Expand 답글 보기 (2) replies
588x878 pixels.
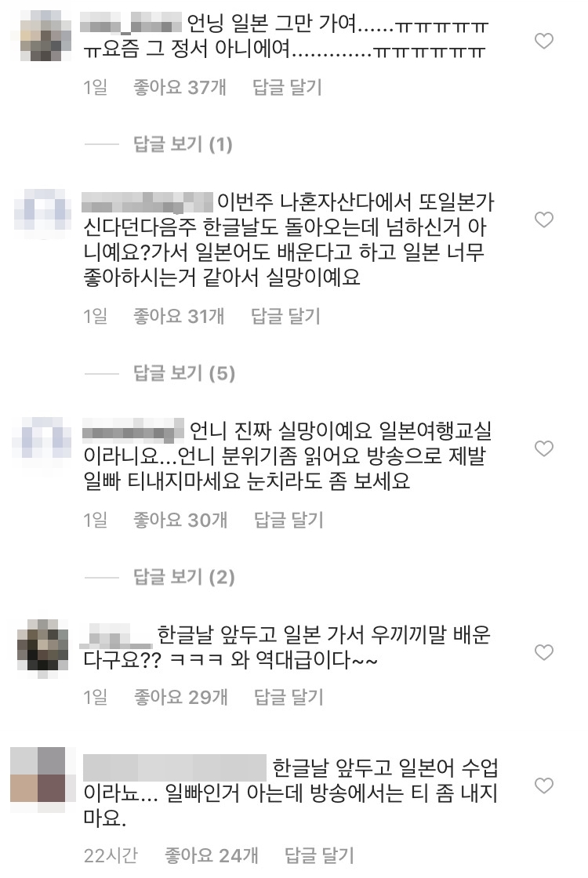point(183,577)
